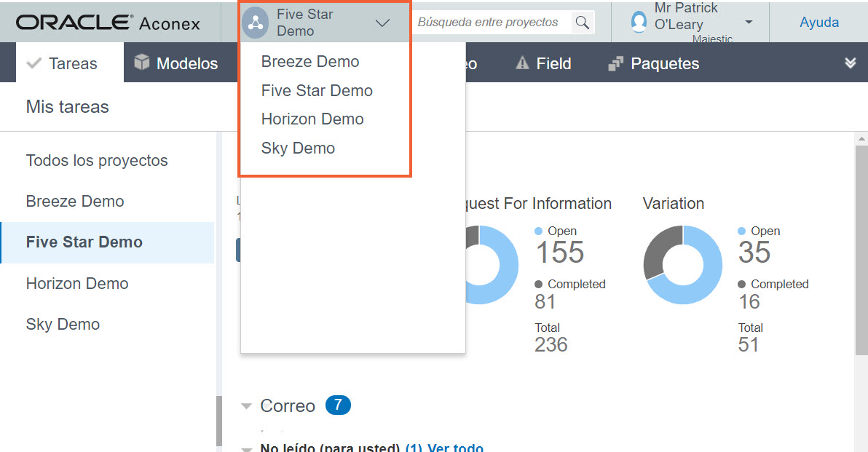Click the 81 completed Request For Information count
Screen dimensions: 868x452
545,301
